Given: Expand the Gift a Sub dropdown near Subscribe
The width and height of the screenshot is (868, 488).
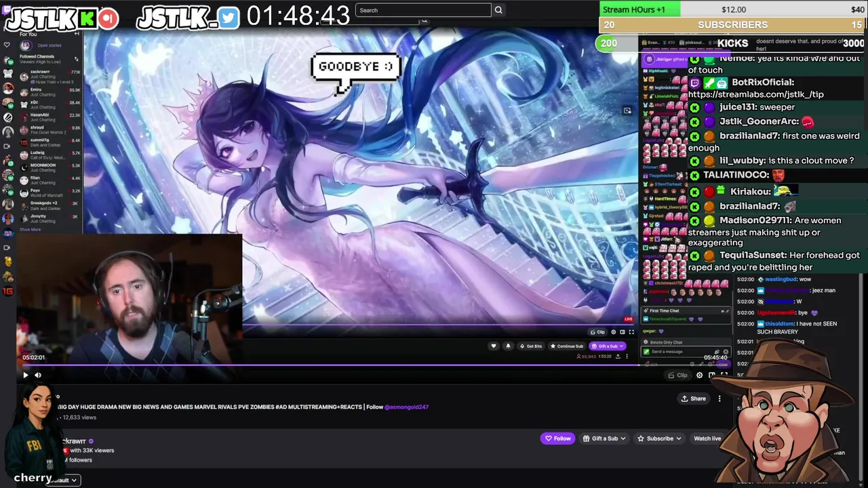Looking at the screenshot, I should pos(604,439).
